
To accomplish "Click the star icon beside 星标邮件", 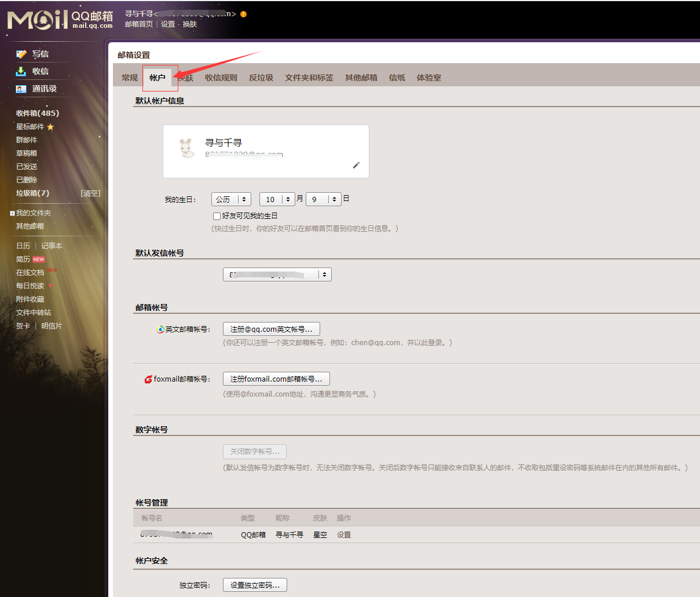I will click(50, 127).
